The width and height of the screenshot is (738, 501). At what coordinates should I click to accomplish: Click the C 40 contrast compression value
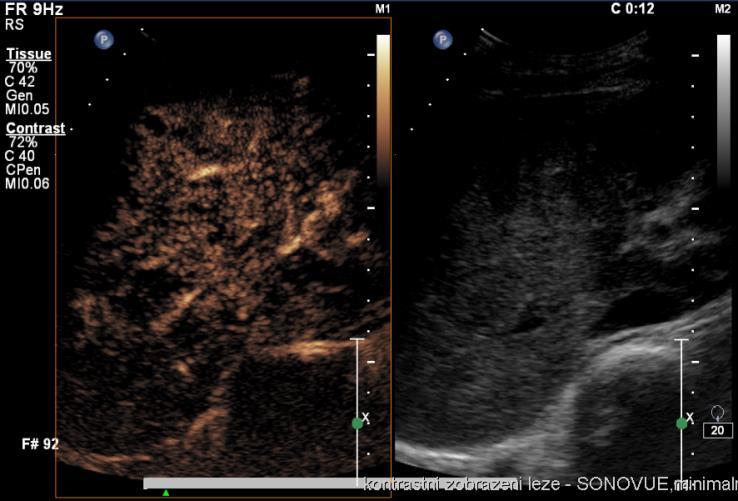pos(20,156)
